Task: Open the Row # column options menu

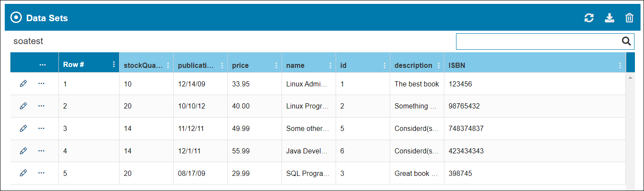Action: (x=114, y=64)
